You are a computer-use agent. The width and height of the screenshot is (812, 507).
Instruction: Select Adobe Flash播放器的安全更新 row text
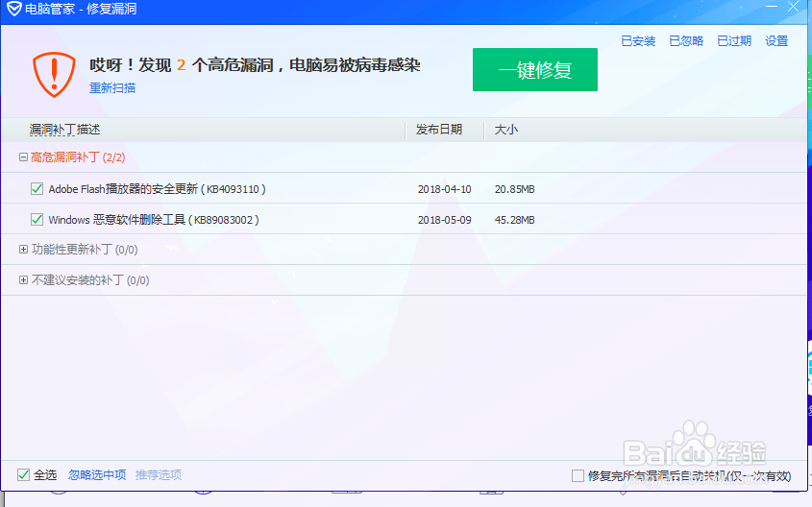pyautogui.click(x=157, y=189)
